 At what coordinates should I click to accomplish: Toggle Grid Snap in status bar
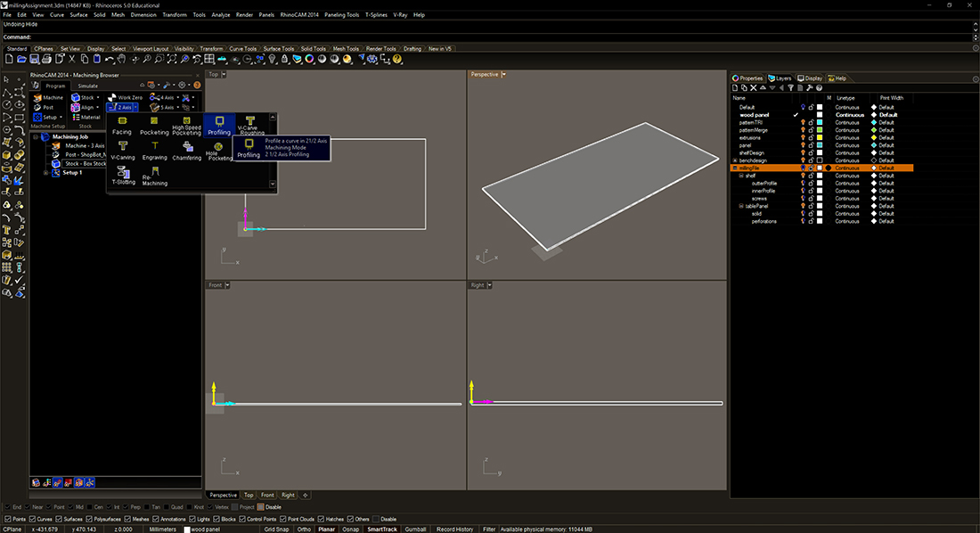pyautogui.click(x=276, y=529)
